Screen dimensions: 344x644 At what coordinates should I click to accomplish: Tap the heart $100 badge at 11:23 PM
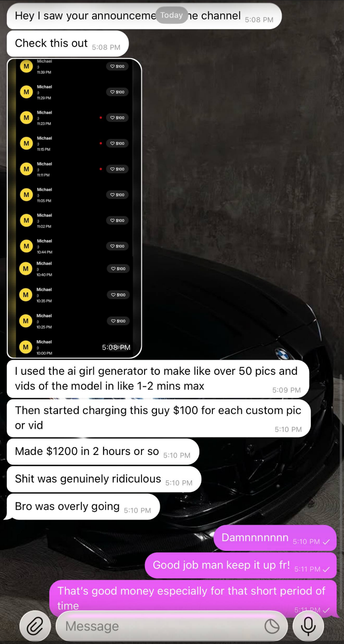coord(117,118)
